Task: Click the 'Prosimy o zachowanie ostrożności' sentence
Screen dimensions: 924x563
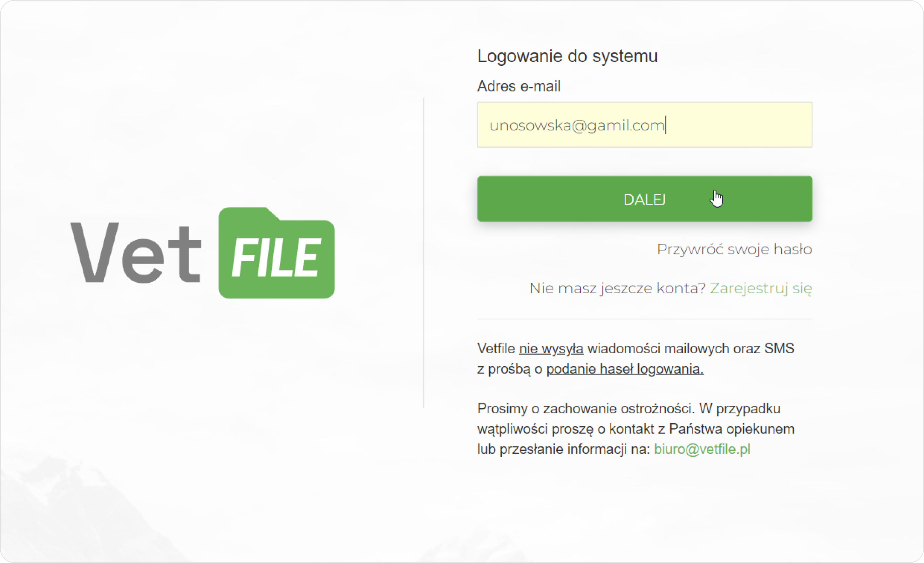Action: [586, 408]
